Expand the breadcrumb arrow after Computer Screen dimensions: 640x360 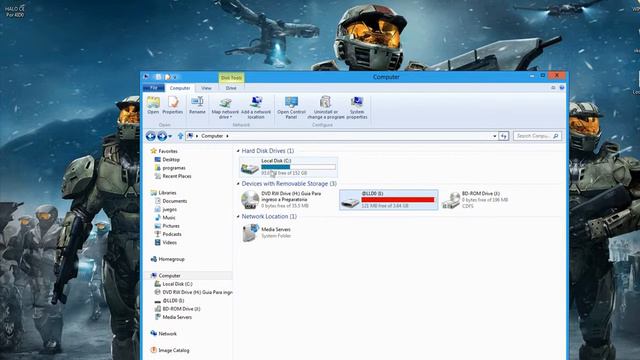(227, 136)
